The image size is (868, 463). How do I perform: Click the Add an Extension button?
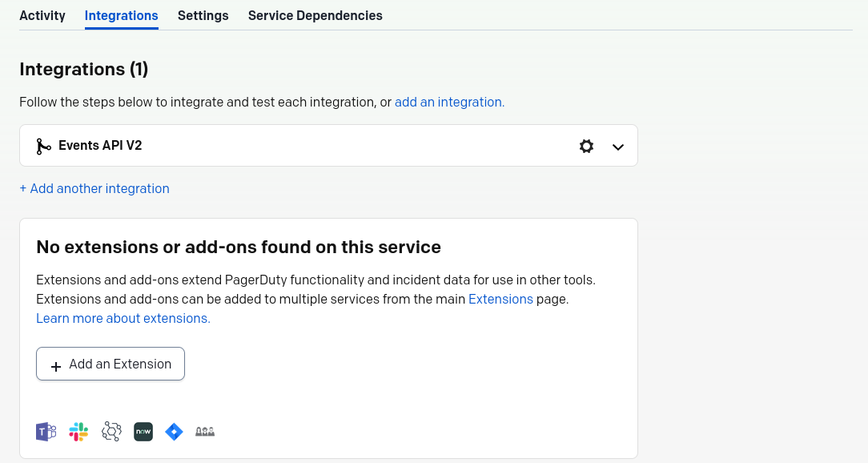[111, 364]
